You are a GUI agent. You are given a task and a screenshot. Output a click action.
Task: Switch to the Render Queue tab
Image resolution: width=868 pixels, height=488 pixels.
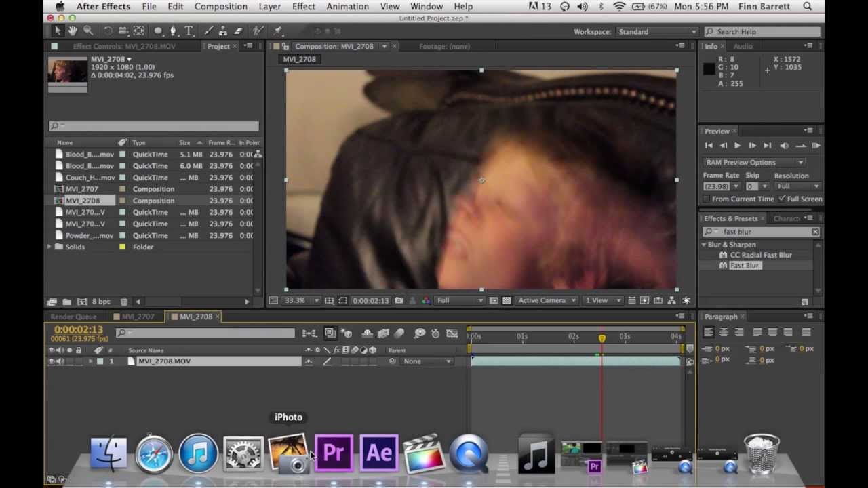(73, 317)
